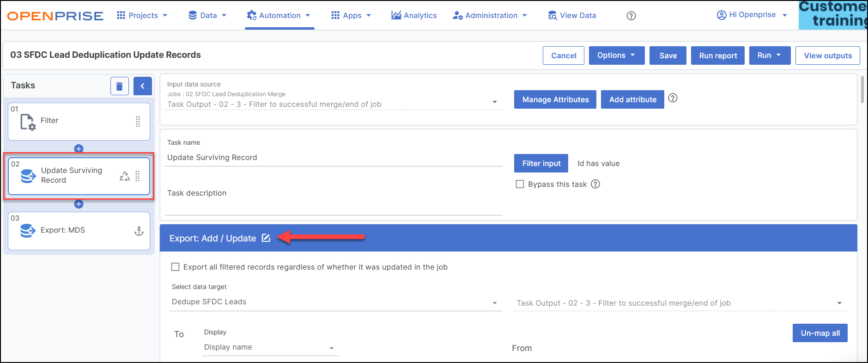
Task: Open the Automation menu
Action: point(279,16)
